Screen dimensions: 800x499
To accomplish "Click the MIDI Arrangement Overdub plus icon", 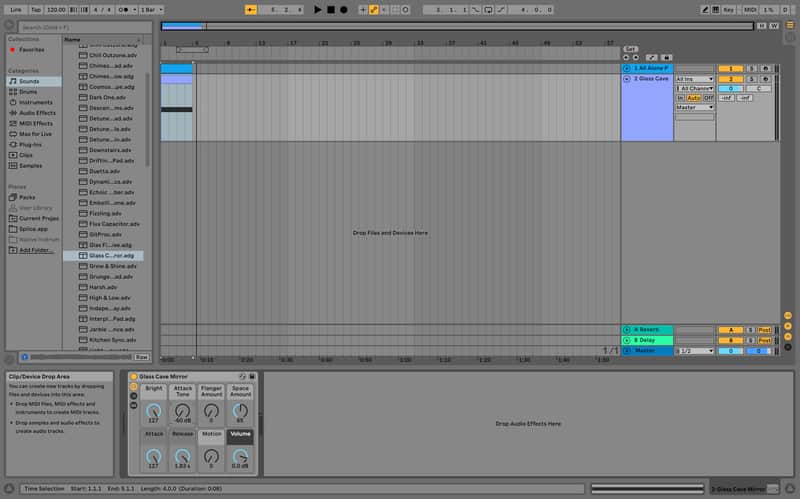I will pyautogui.click(x=363, y=10).
